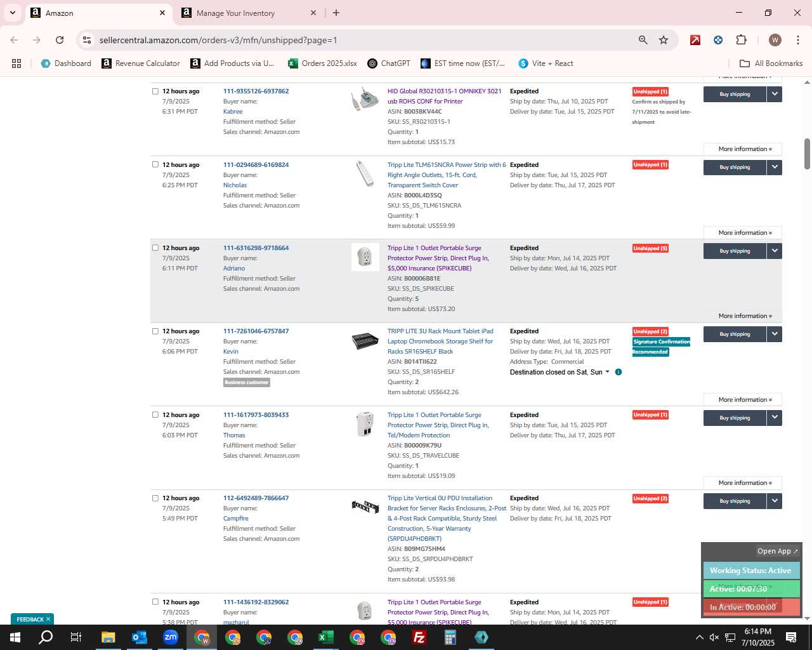Close the Manage Your Inventory tab
812x650 pixels.
click(313, 13)
